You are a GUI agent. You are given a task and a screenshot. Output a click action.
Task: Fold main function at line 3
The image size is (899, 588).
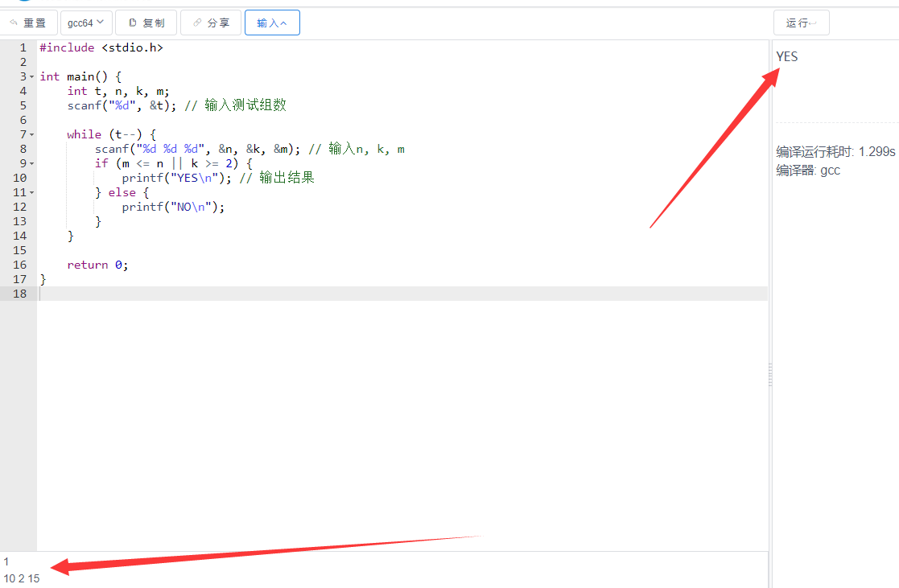point(32,76)
